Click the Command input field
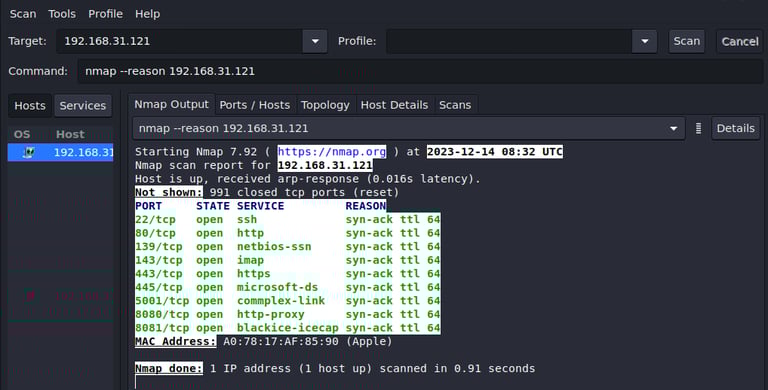Screen dimensions: 768x390 click(x=420, y=71)
